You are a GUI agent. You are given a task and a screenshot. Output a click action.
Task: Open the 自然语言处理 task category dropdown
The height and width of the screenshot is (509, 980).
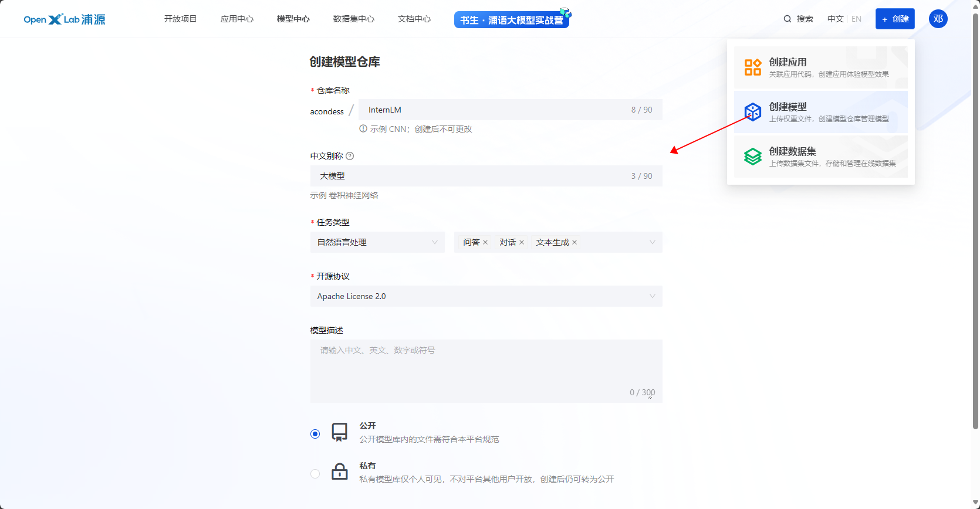pyautogui.click(x=377, y=242)
